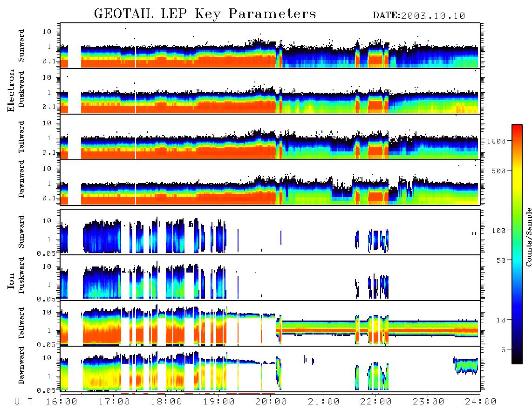Select the Ion 'Sunward' panel label

click(21, 232)
